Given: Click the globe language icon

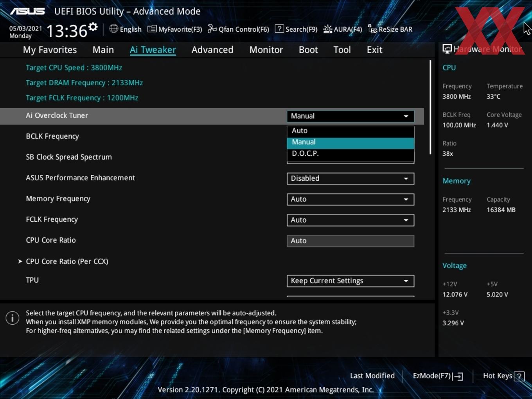Looking at the screenshot, I should click(x=114, y=29).
